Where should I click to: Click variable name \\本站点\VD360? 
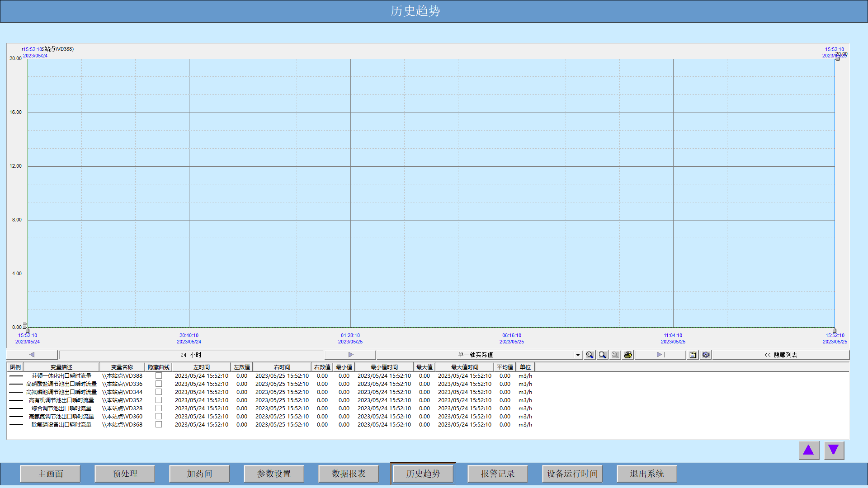click(122, 416)
